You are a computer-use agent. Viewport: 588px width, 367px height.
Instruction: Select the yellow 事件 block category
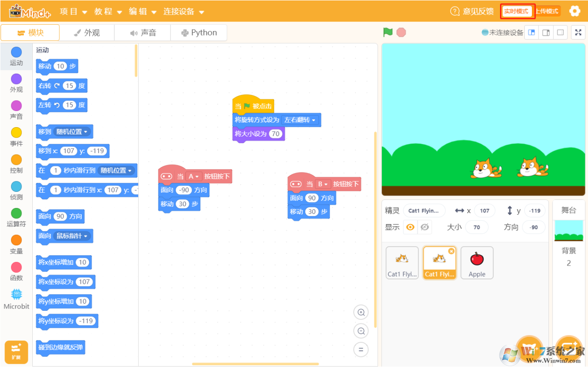tap(16, 137)
